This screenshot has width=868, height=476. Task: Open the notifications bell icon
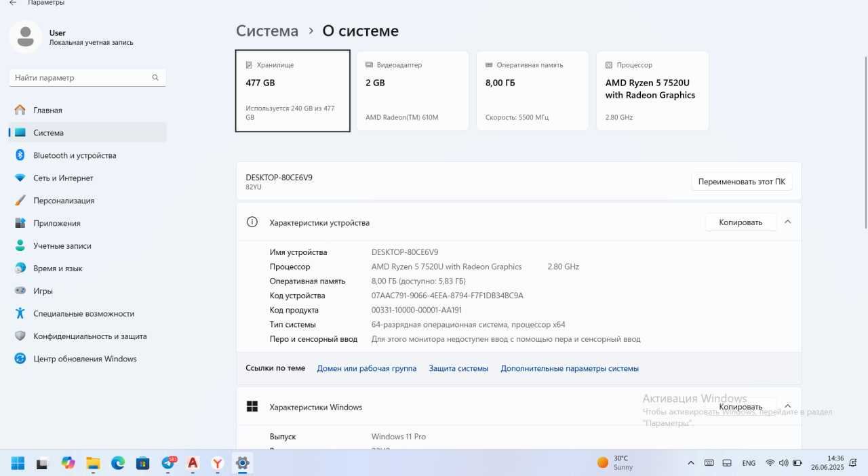tap(852, 463)
